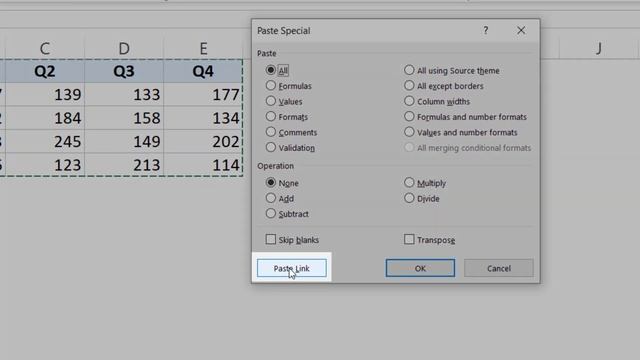The height and width of the screenshot is (360, 640).
Task: Click cell containing 202
Action: coord(203,142)
